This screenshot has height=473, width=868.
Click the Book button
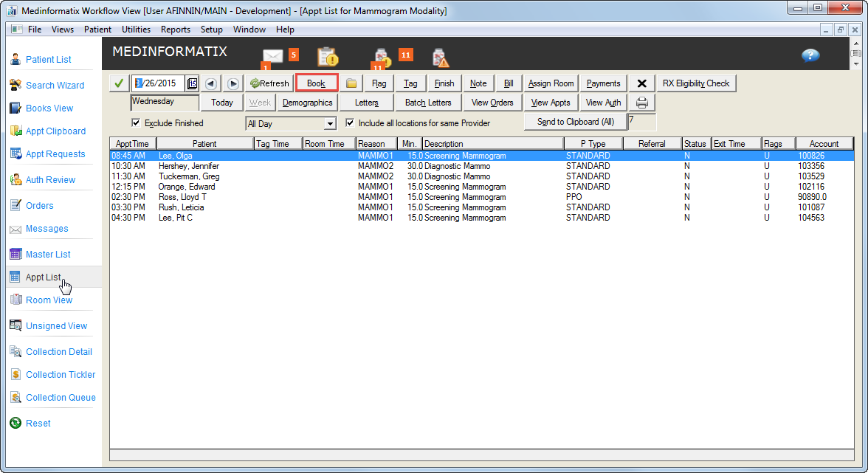[316, 83]
